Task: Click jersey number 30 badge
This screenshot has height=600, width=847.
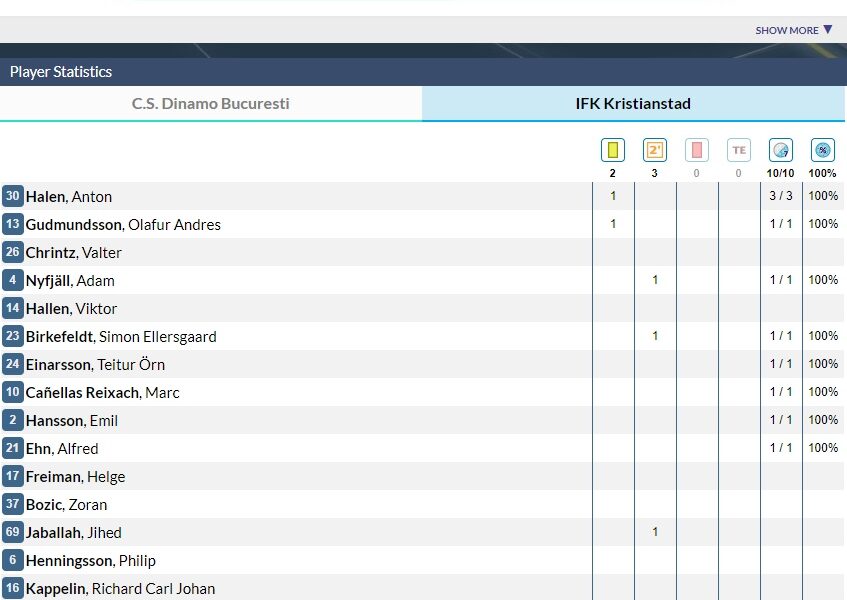Action: click(12, 196)
